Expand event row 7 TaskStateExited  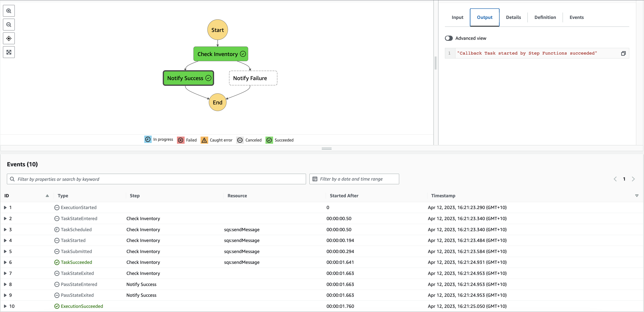click(x=5, y=273)
